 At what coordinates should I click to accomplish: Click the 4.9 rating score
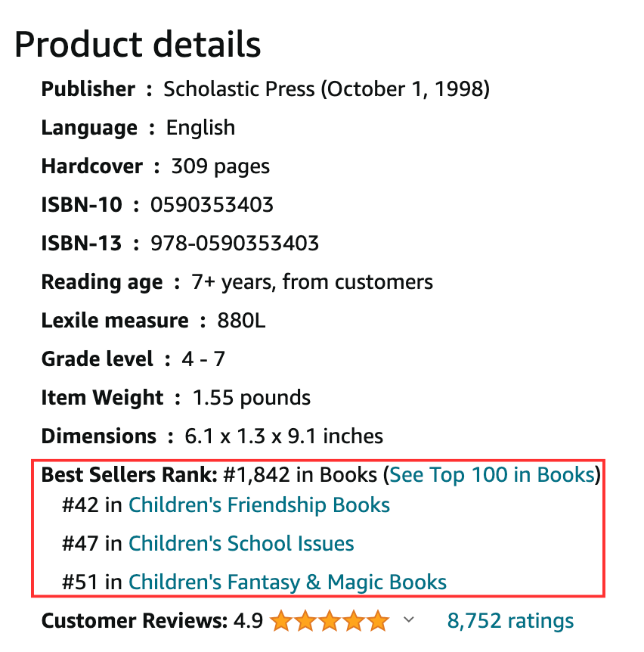pos(248,621)
